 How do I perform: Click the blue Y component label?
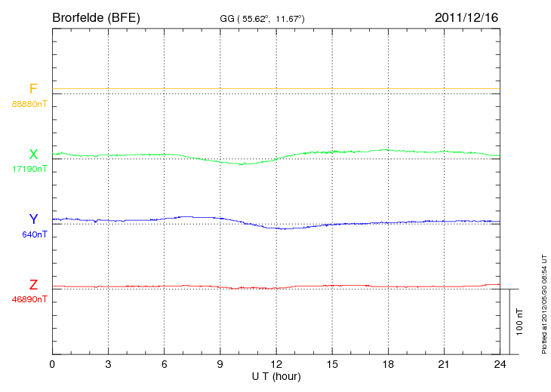click(33, 219)
